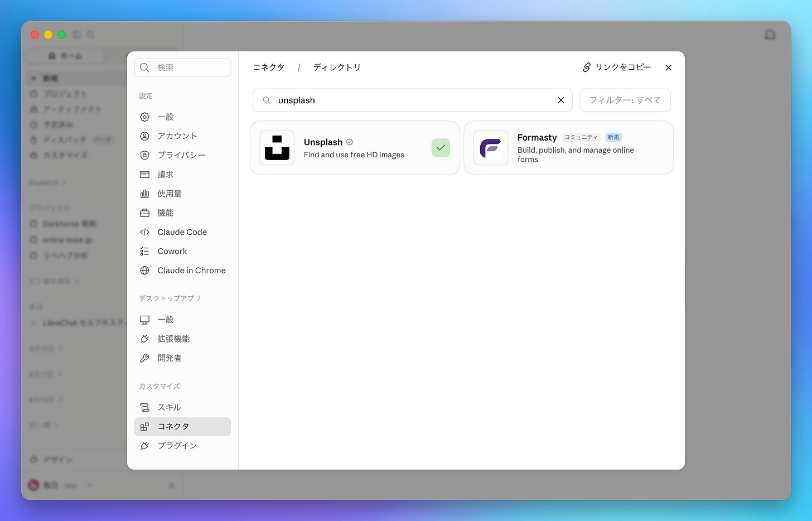This screenshot has width=812, height=521.
Task: Click the プラグイン plug icon
Action: click(x=144, y=446)
